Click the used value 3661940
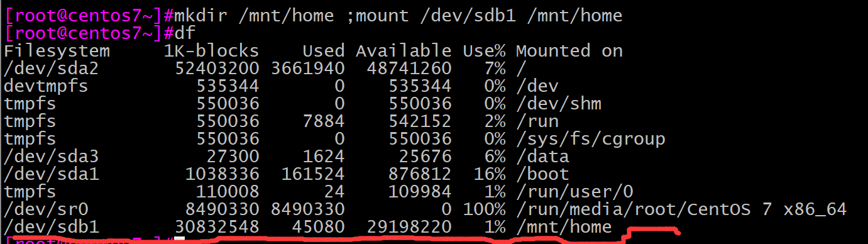868x244 pixels. (308, 68)
